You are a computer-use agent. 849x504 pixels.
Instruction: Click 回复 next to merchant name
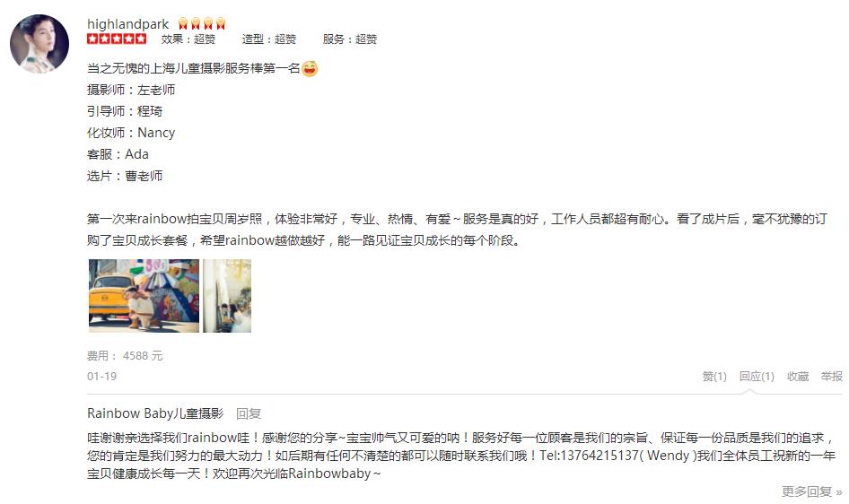249,414
